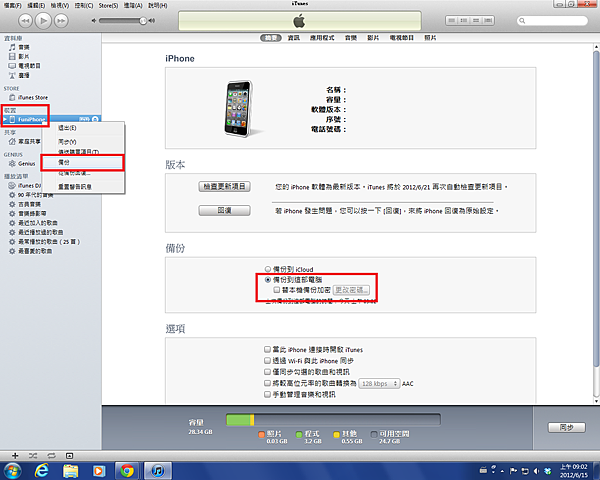Click the low-volume speaker icon

94,21
